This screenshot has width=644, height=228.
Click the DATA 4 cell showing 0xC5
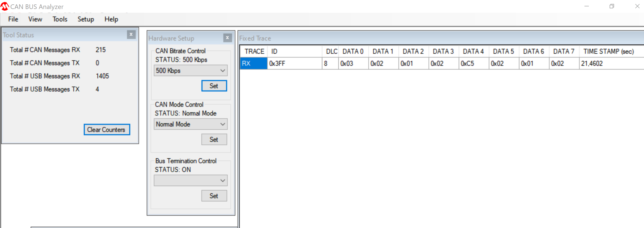coord(473,63)
